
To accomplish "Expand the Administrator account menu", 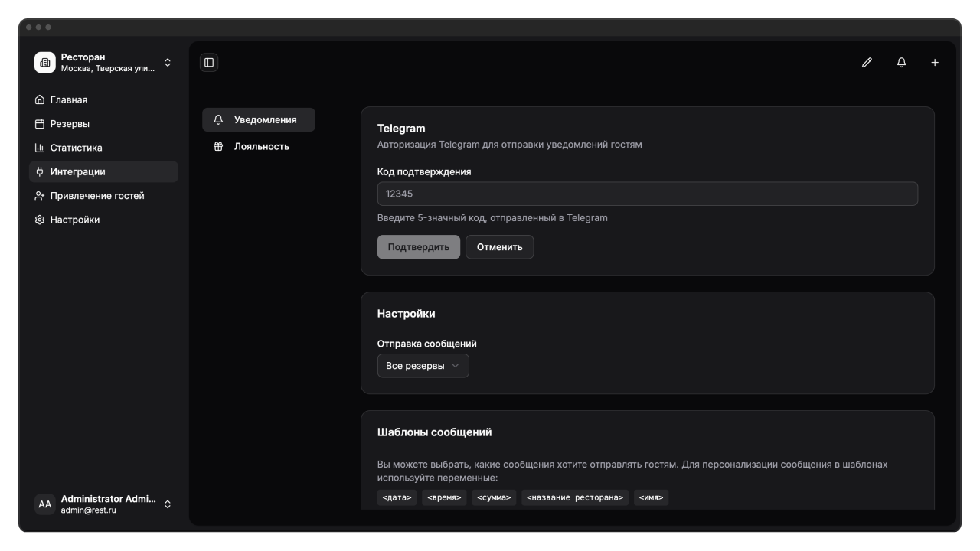I will [168, 504].
